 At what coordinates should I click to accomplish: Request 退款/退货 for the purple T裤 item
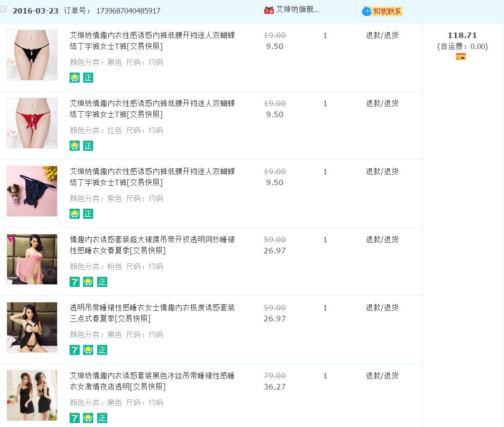(382, 172)
